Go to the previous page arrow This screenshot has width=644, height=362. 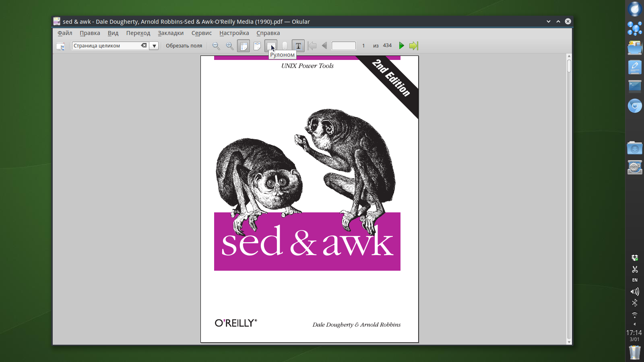324,46
